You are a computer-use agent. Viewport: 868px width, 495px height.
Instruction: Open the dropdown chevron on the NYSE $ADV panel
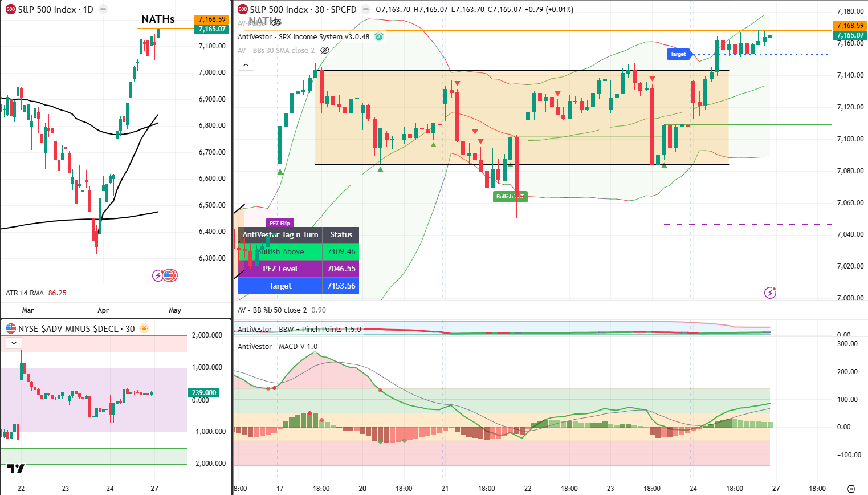13,343
